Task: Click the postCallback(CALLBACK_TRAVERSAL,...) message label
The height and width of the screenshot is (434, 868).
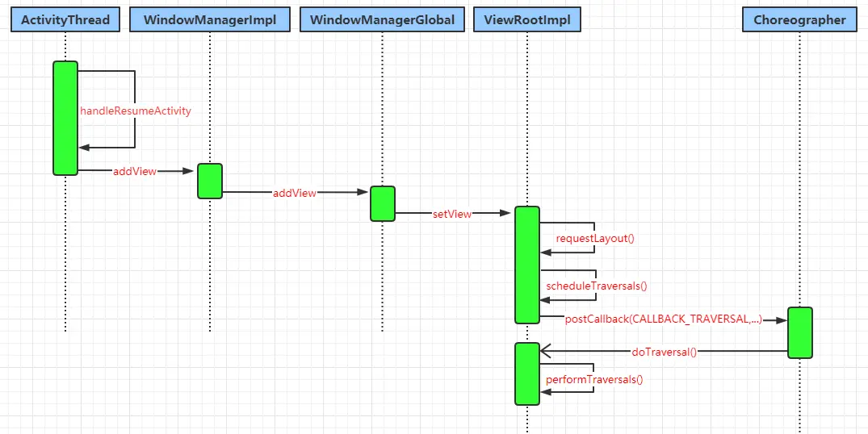Action: (x=663, y=319)
